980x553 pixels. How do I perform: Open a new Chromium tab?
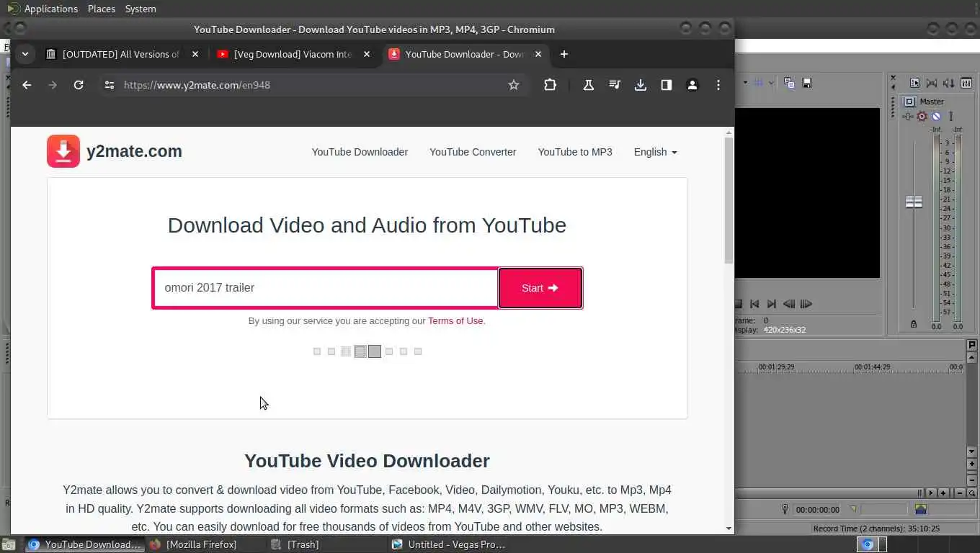563,54
